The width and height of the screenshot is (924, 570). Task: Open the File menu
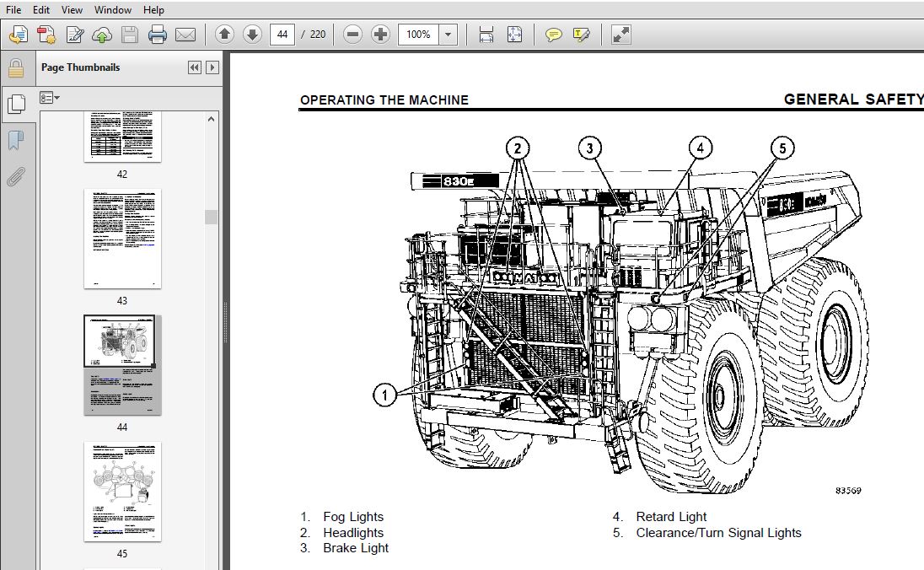pos(13,10)
